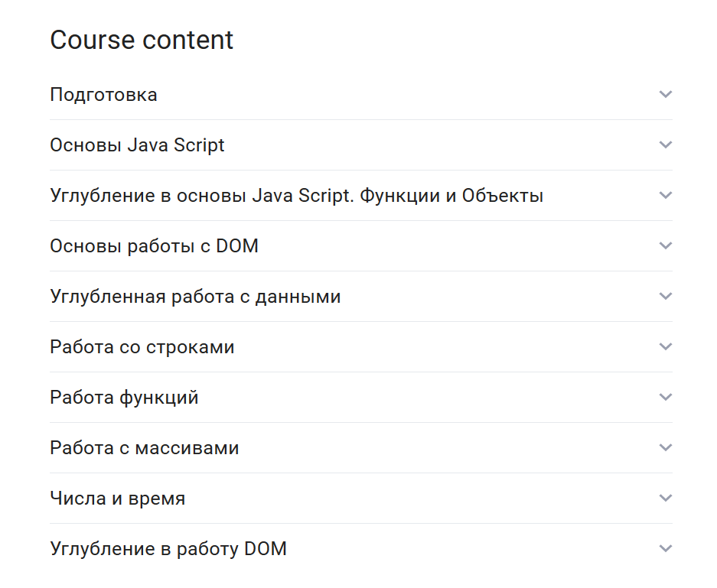Select the Основы Java Script section title

click(137, 145)
